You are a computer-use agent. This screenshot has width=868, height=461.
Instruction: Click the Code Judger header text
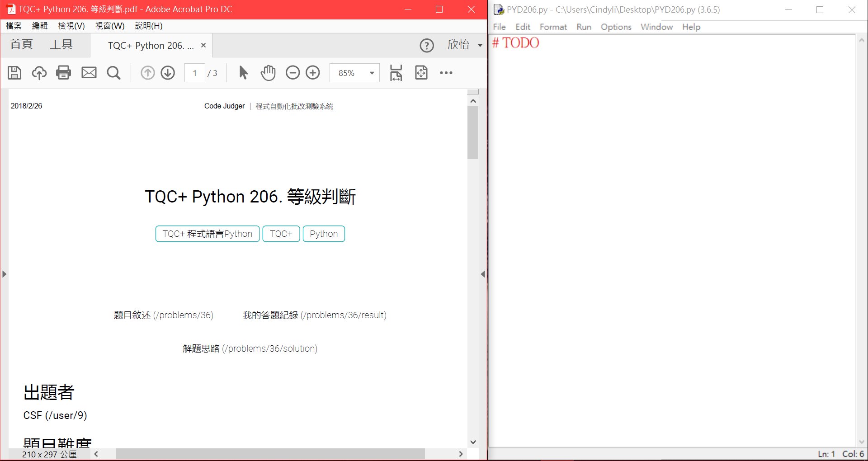(224, 106)
